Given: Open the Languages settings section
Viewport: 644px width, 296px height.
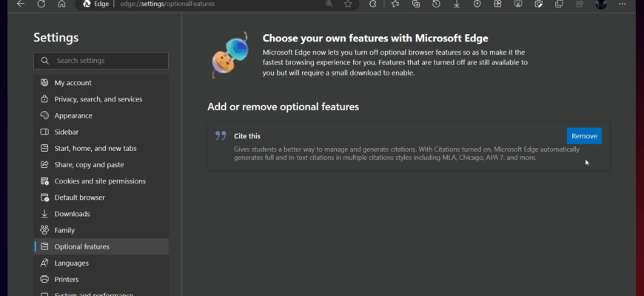Looking at the screenshot, I should [71, 263].
